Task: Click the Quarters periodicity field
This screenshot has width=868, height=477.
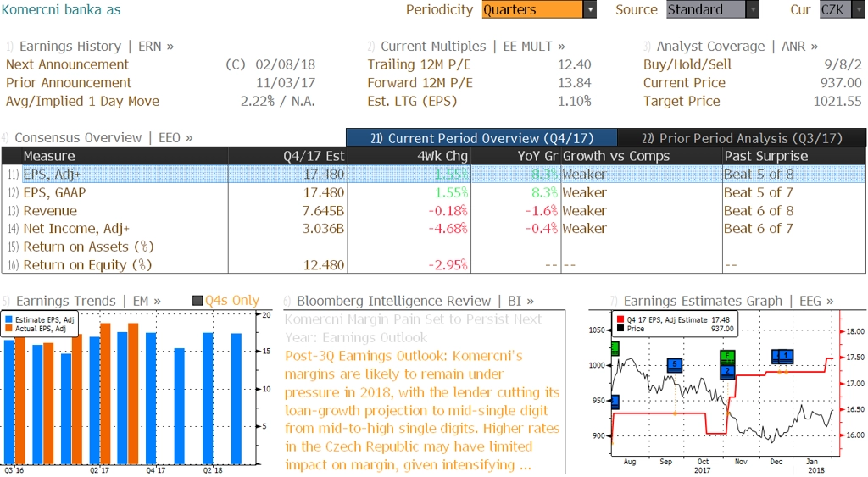Action: pos(532,9)
